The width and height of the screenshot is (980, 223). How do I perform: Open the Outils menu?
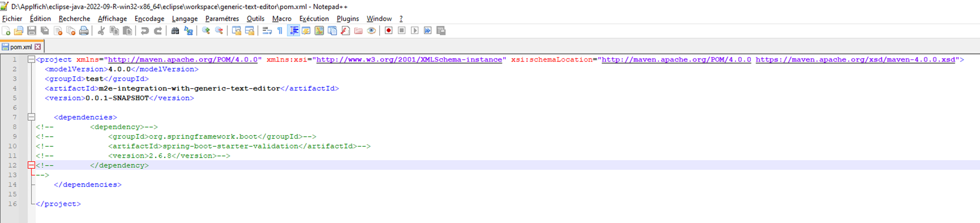255,19
